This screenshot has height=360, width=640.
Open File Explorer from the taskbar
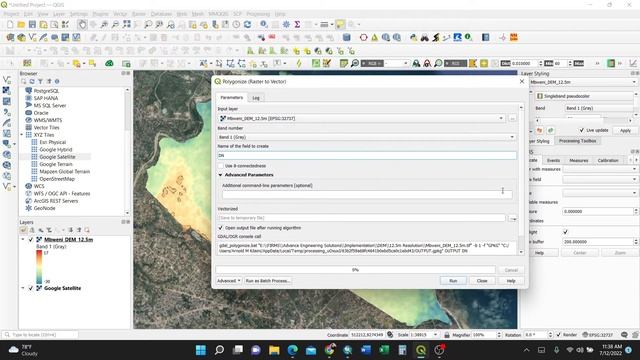[x=274, y=350]
